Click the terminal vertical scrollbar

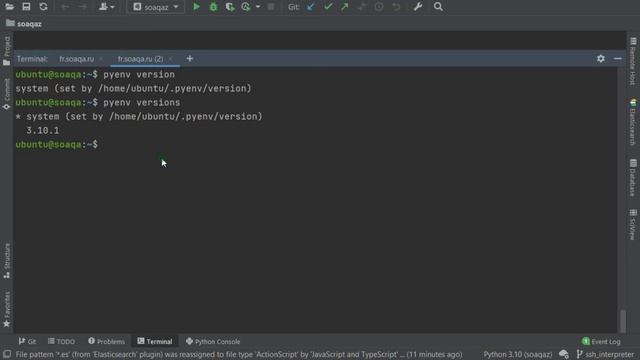[622, 321]
